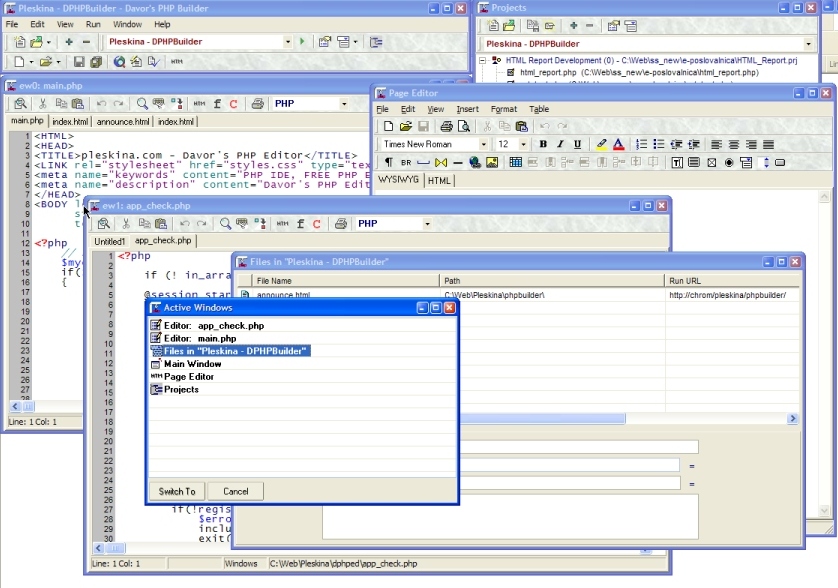Open PHP language dropdown in main.php editor

344,104
